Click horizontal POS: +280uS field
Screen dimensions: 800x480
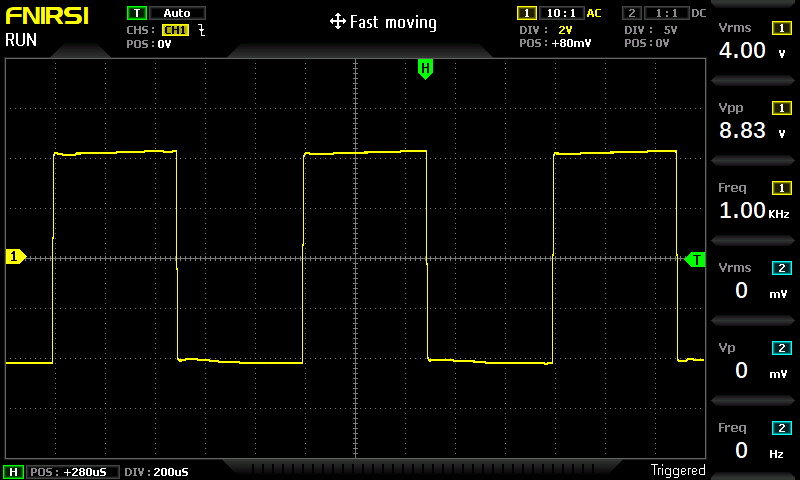72,472
